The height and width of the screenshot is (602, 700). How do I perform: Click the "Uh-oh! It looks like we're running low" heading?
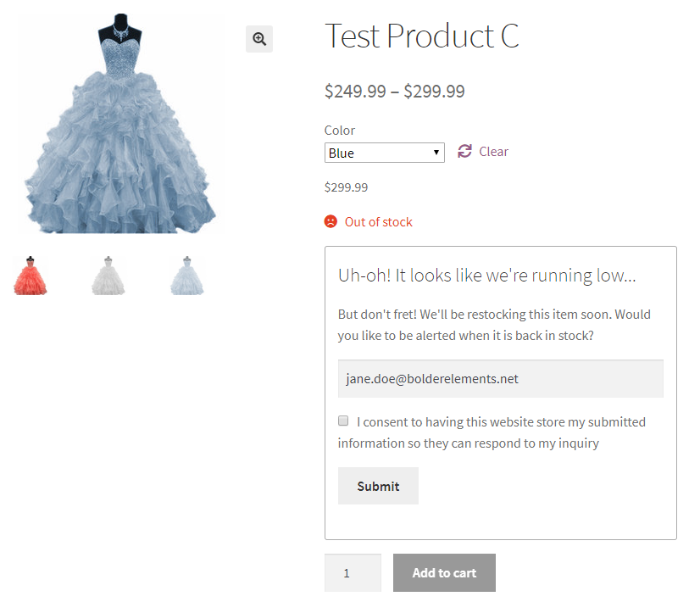(x=486, y=275)
